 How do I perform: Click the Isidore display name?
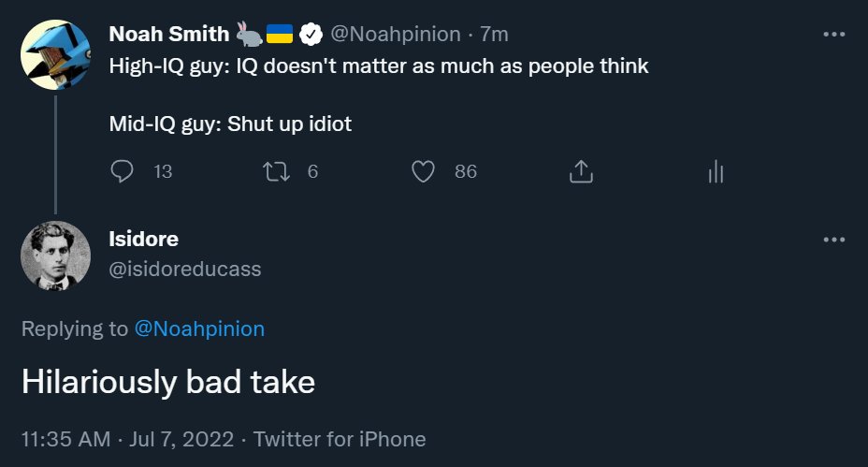pyautogui.click(x=143, y=240)
